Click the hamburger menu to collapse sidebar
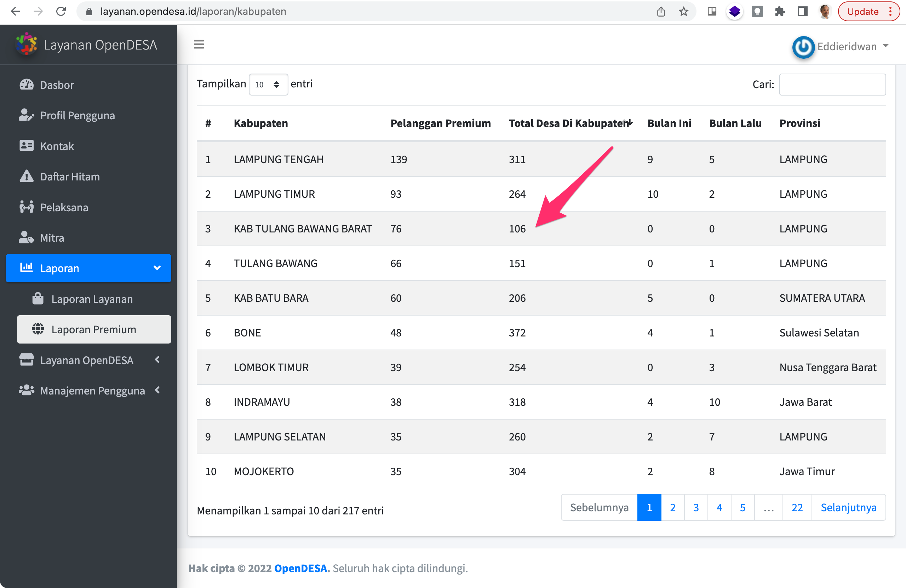906x588 pixels. pyautogui.click(x=199, y=44)
